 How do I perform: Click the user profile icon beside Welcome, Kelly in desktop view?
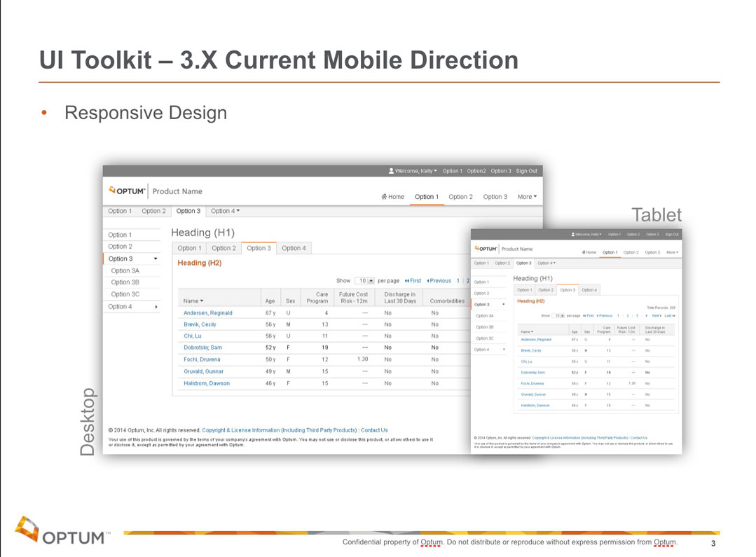(392, 171)
